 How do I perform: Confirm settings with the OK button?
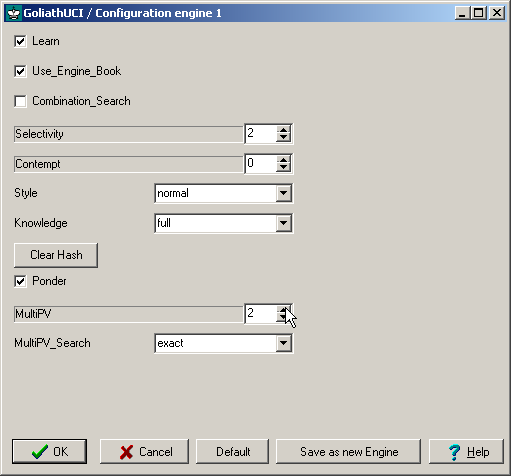point(49,452)
